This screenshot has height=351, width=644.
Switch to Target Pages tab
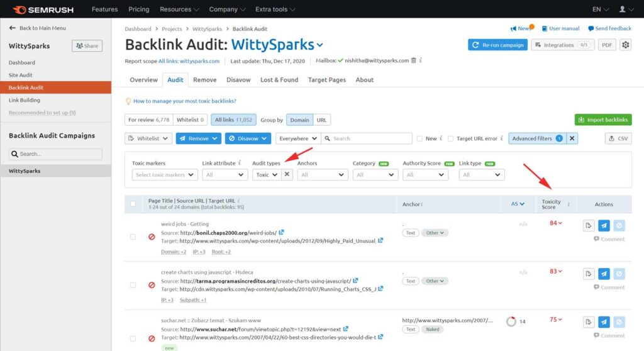327,80
